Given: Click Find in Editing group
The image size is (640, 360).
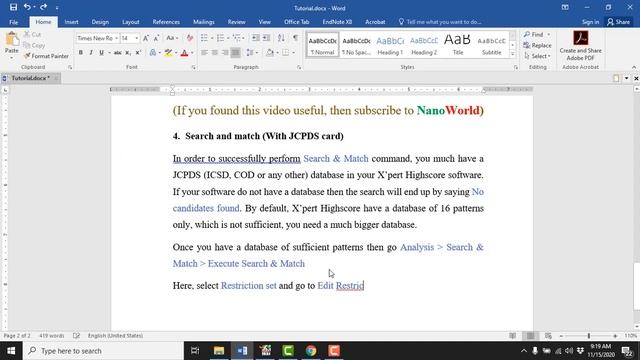Looking at the screenshot, I should point(535,34).
